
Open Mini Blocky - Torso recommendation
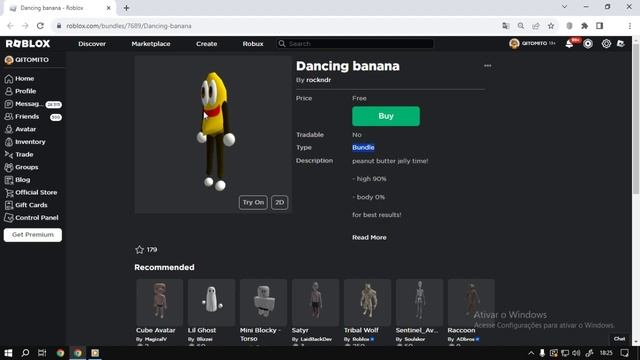263,302
